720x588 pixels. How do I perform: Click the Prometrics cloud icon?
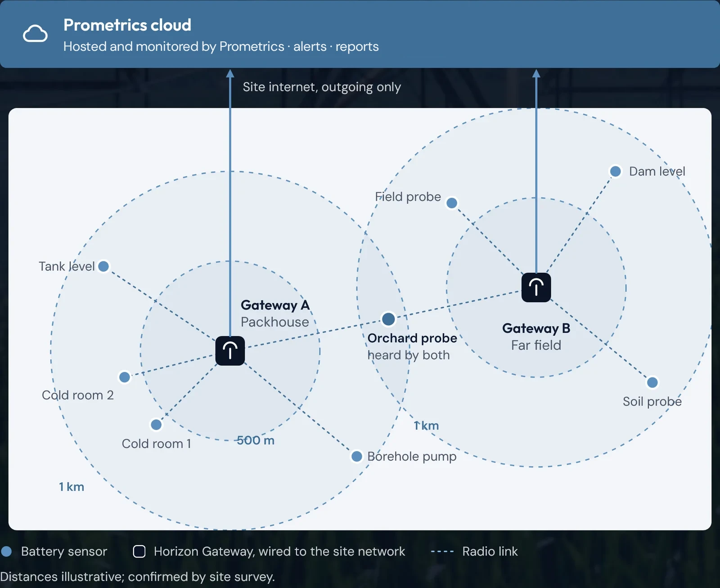pyautogui.click(x=35, y=34)
